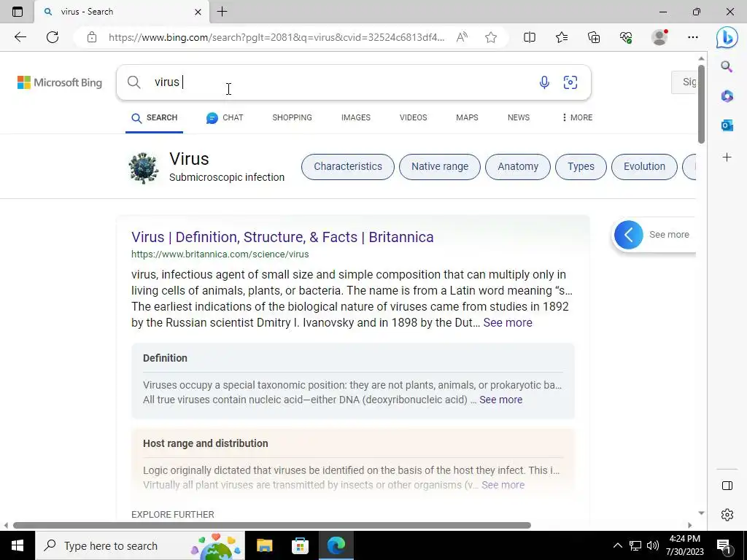747x560 pixels.
Task: Expand the MORE search categories menu
Action: coord(577,117)
